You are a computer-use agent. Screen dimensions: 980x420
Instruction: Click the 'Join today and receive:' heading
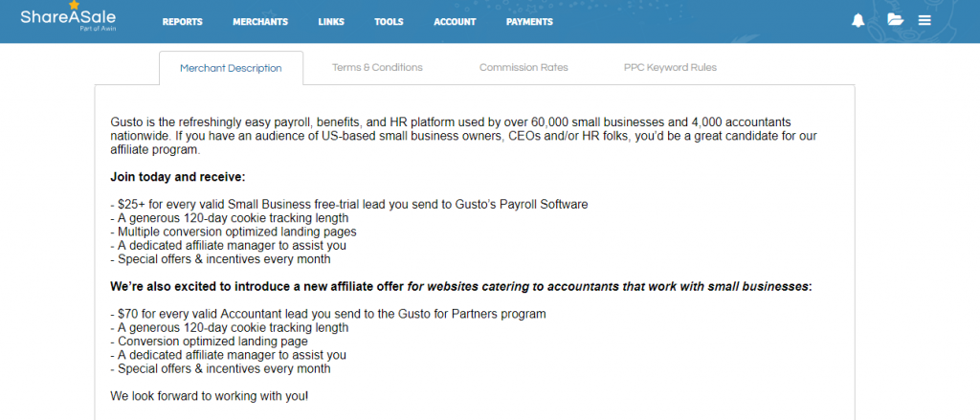tap(178, 177)
